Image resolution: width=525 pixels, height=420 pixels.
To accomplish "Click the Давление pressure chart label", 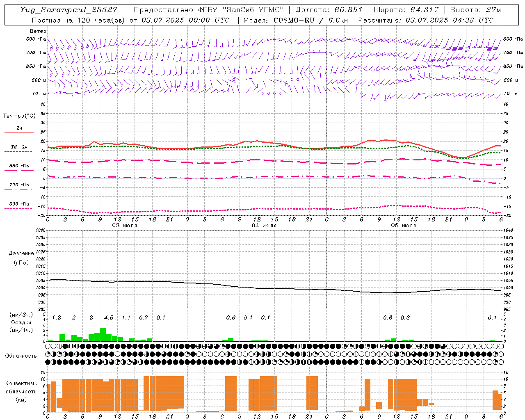I will tap(21, 253).
